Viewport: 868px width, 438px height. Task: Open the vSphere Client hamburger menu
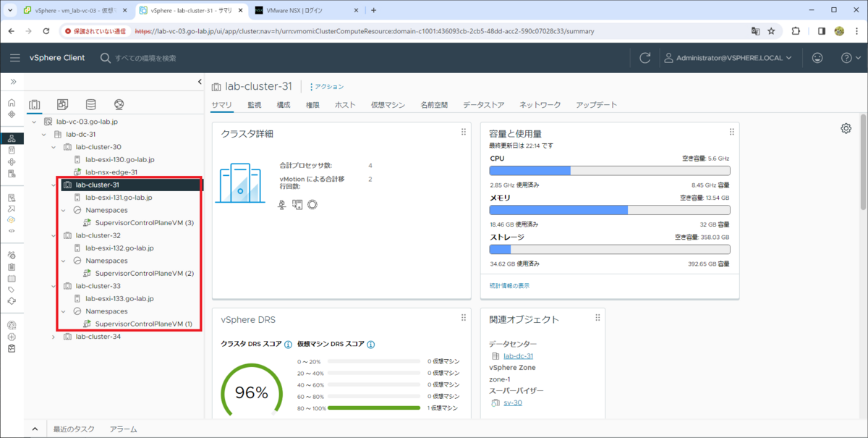[15, 58]
